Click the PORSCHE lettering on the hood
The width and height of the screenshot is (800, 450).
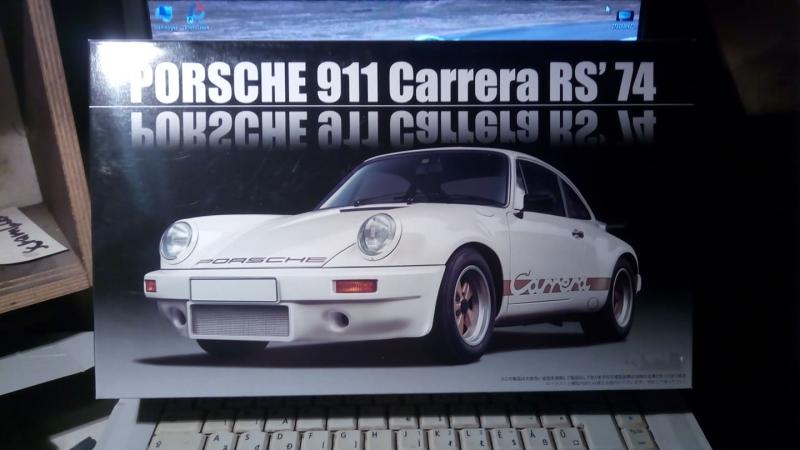pos(260,260)
